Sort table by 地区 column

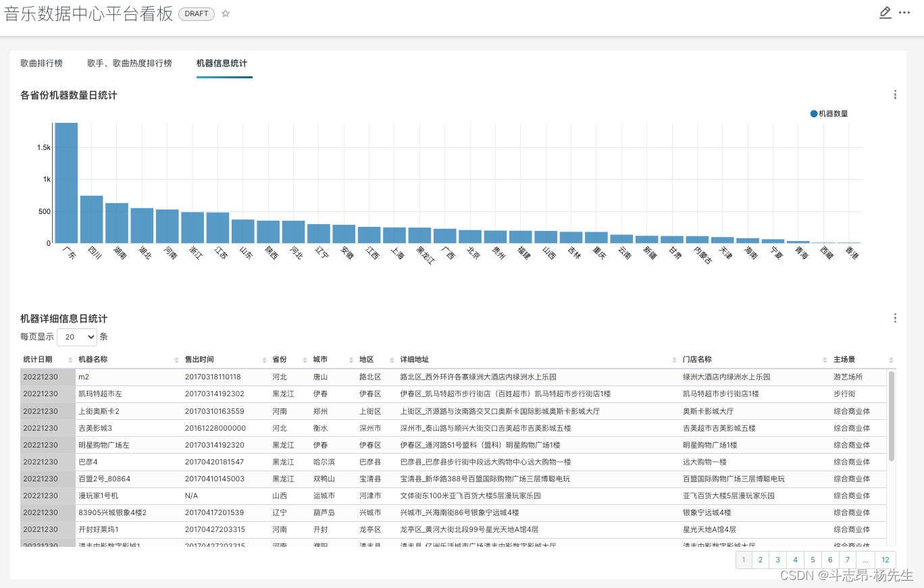coord(376,360)
